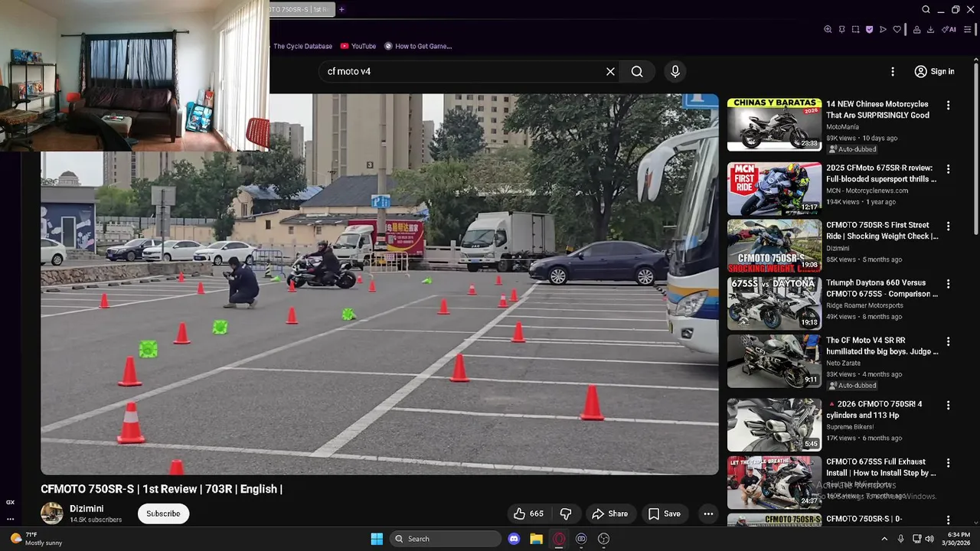Open CFMOTO 750SR-S First Street Ride title
Viewport: 980px width, 551px height.
coord(882,230)
